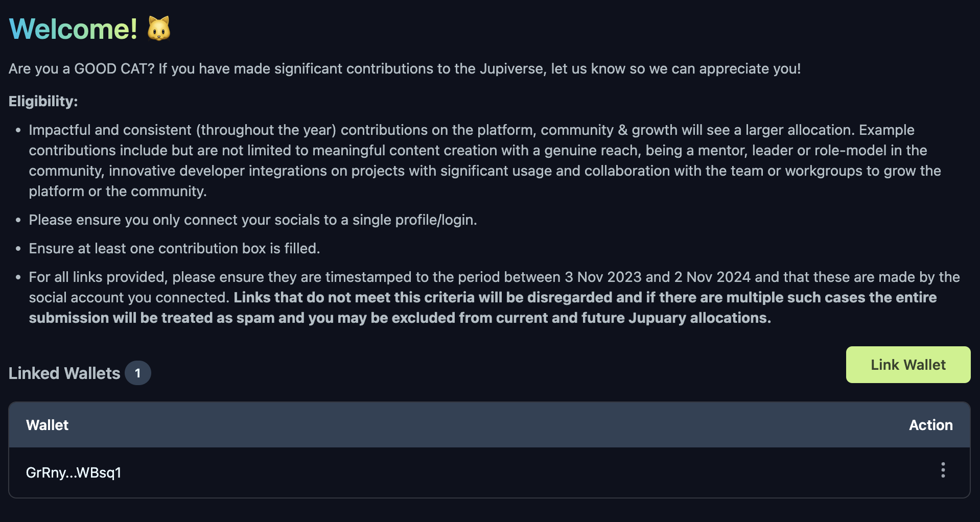Click the bullet dot before "Please ensure"
Screen dimensions: 980x522
pos(18,220)
